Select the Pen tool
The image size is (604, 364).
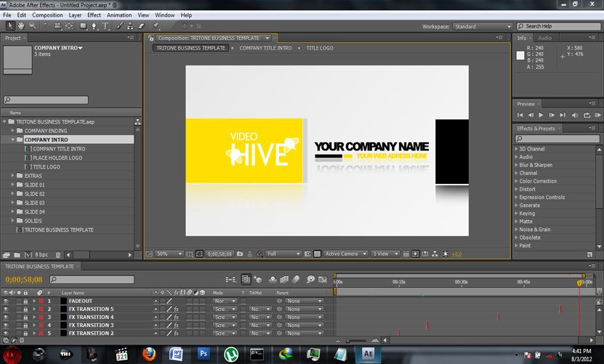pyautogui.click(x=94, y=26)
